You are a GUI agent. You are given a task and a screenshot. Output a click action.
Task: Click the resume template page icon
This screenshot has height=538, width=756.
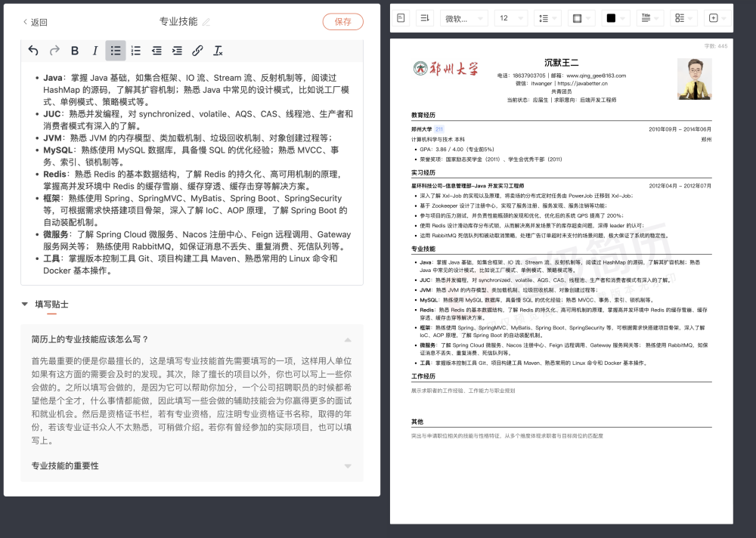coord(401,17)
